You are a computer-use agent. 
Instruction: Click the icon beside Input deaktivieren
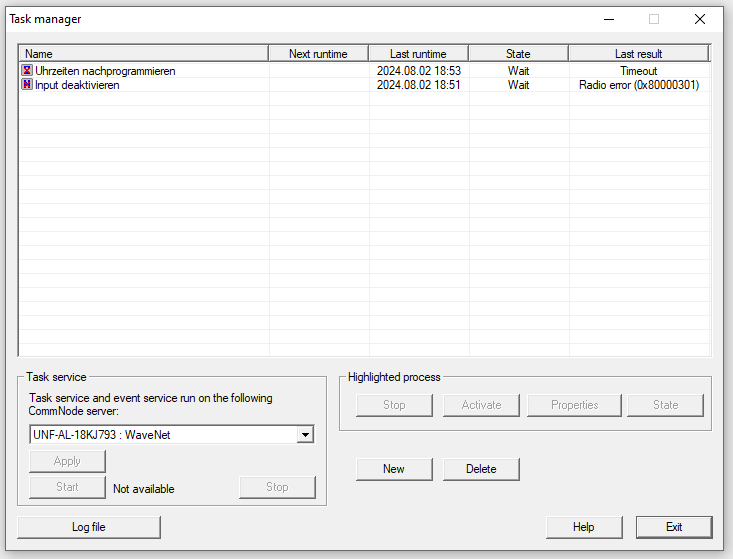tap(27, 85)
